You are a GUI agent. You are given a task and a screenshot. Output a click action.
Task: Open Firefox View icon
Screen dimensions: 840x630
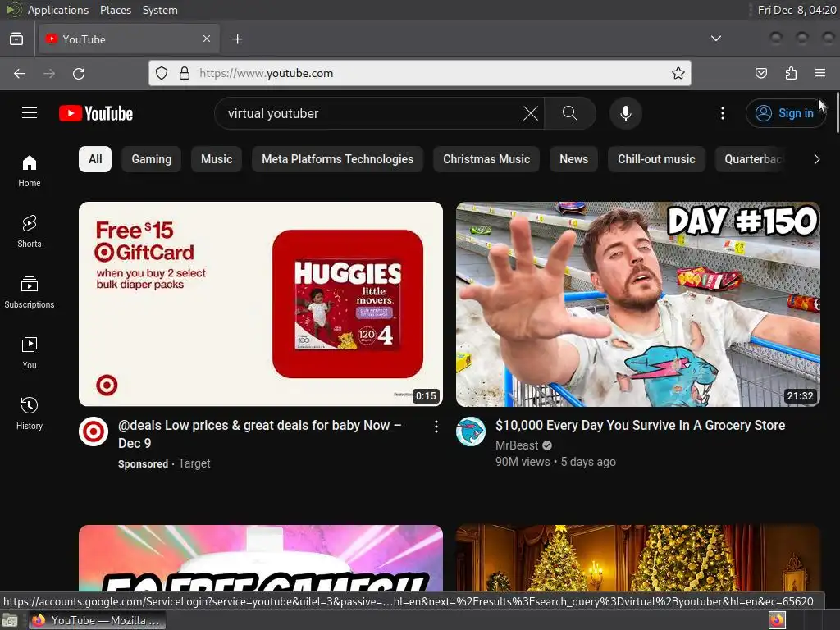(x=16, y=39)
